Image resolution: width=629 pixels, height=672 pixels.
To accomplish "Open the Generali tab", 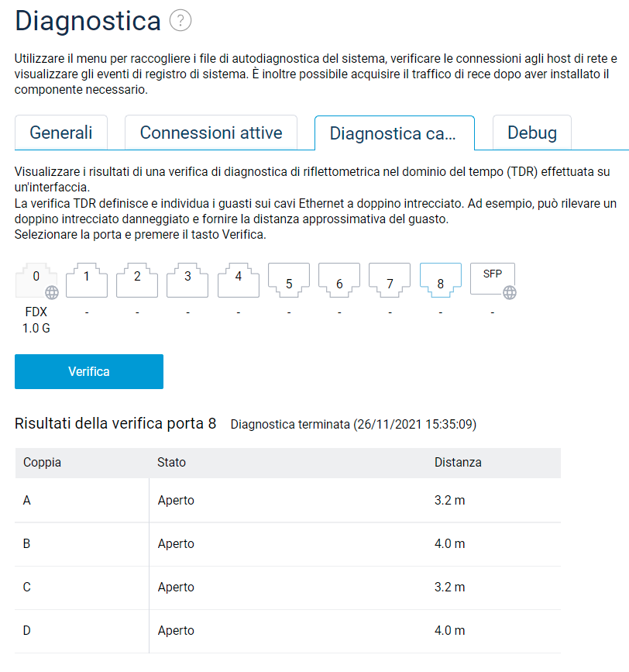I will (61, 133).
